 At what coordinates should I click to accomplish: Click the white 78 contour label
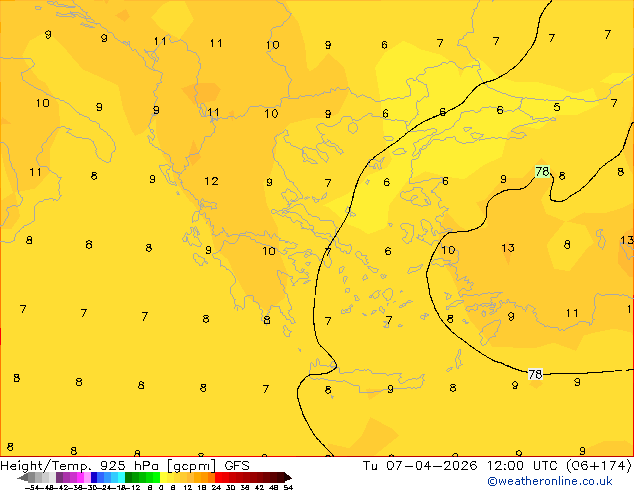coord(535,374)
